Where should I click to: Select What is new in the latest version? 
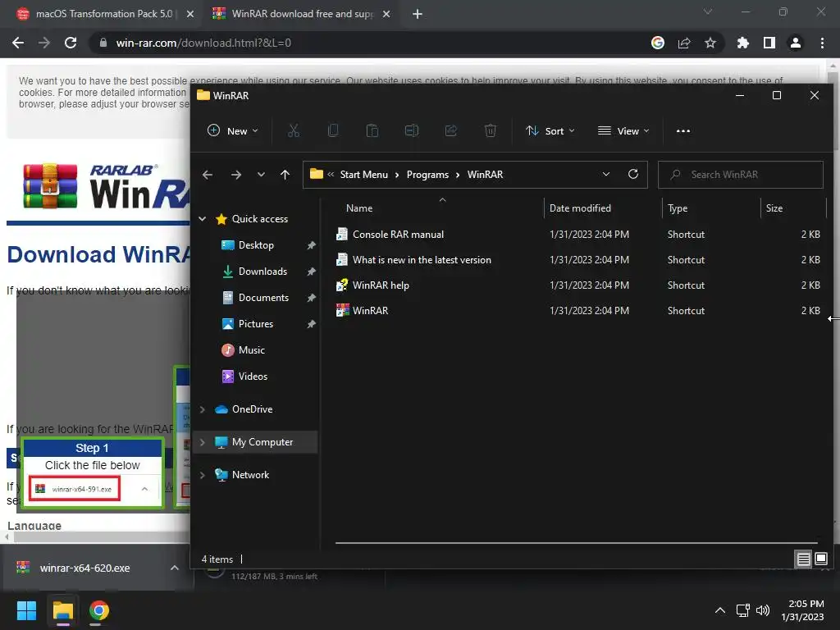422,260
